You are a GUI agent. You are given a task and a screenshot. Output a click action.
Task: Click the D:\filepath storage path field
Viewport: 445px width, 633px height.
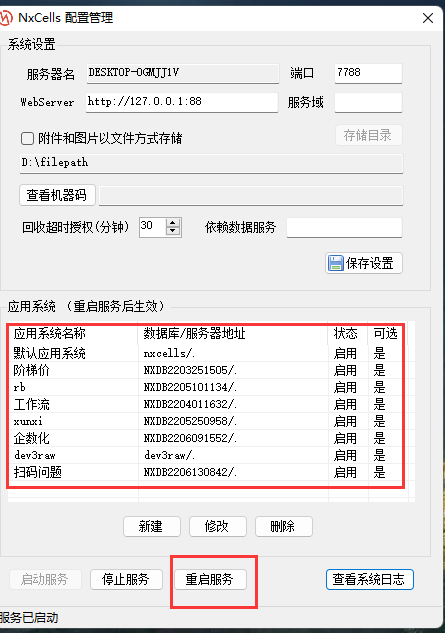click(211, 163)
